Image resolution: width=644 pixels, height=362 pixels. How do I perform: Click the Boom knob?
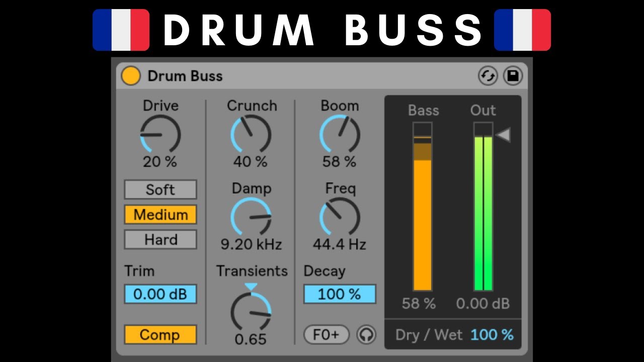pos(340,134)
